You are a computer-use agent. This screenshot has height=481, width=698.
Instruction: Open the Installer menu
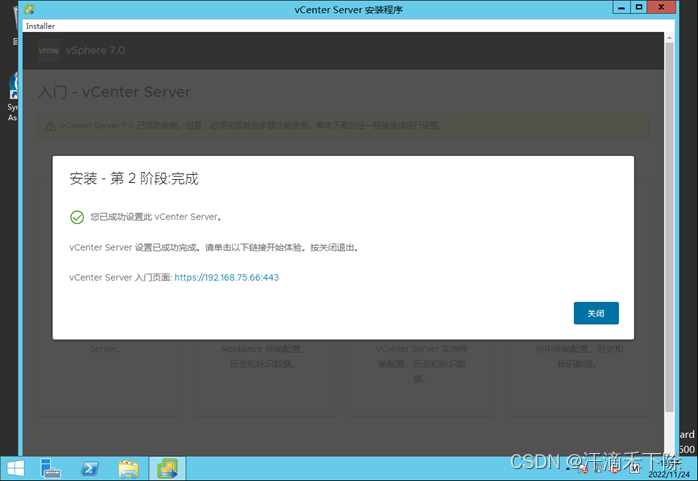40,26
